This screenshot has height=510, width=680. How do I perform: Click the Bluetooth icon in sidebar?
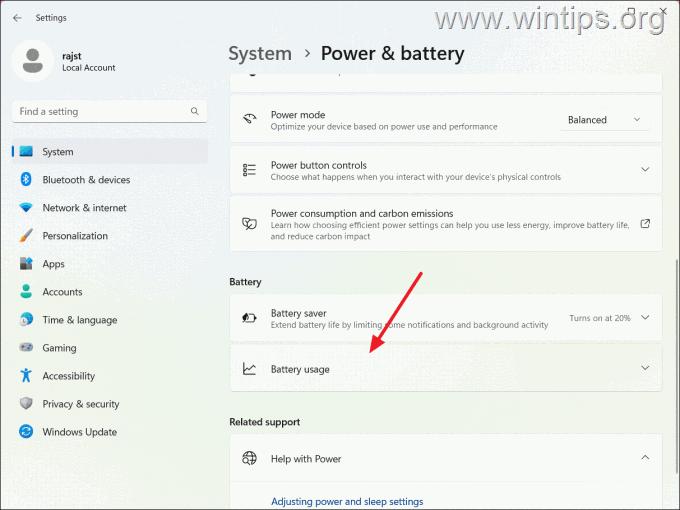coord(26,179)
